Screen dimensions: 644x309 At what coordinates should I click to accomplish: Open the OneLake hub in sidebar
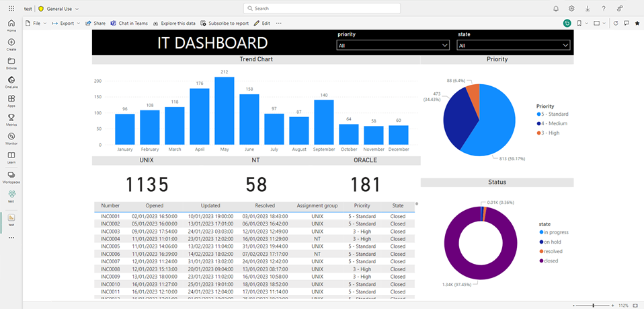pos(11,81)
